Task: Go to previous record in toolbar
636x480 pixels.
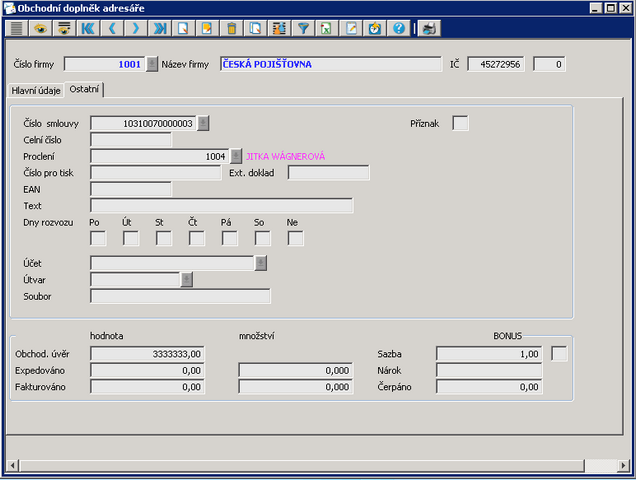Action: tap(112, 29)
